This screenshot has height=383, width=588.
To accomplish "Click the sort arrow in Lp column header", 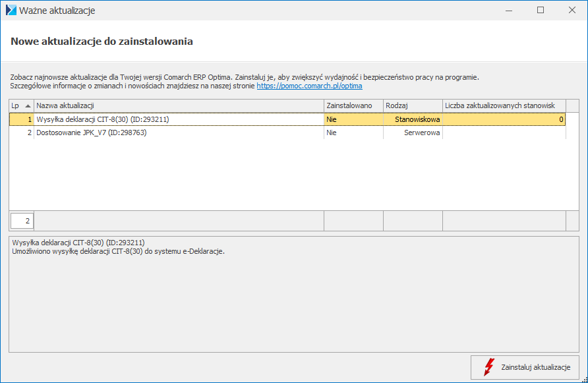I will 28,105.
